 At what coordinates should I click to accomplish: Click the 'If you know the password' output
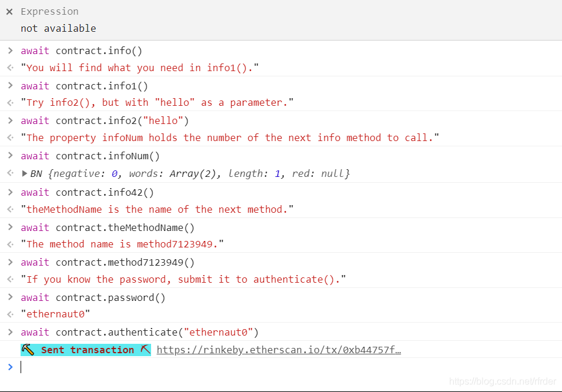tap(183, 280)
